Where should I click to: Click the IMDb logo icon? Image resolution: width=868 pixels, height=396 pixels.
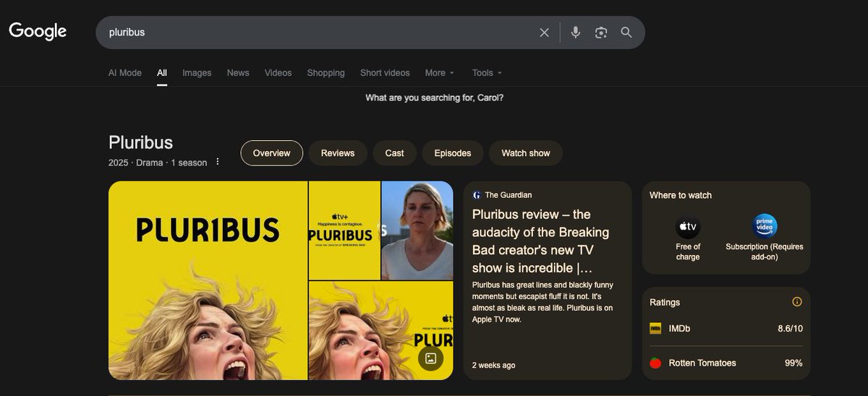click(655, 328)
